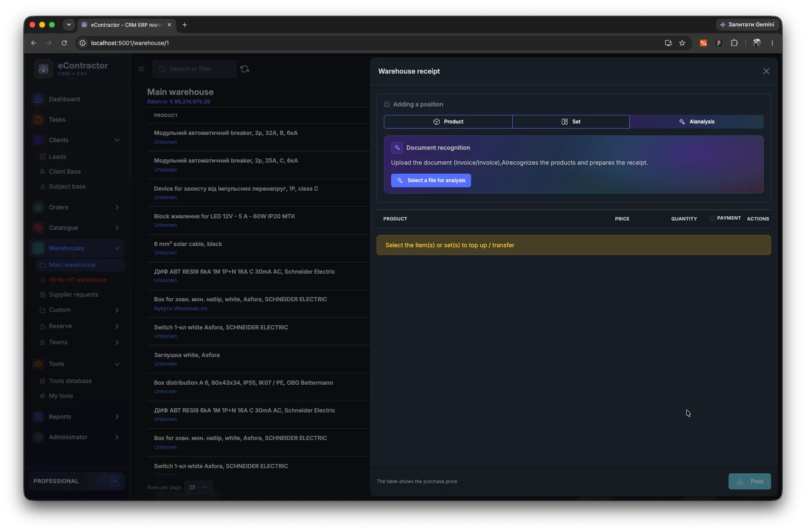The height and width of the screenshot is (532, 806).
Task: Click the Reports section icon
Action: (38, 417)
